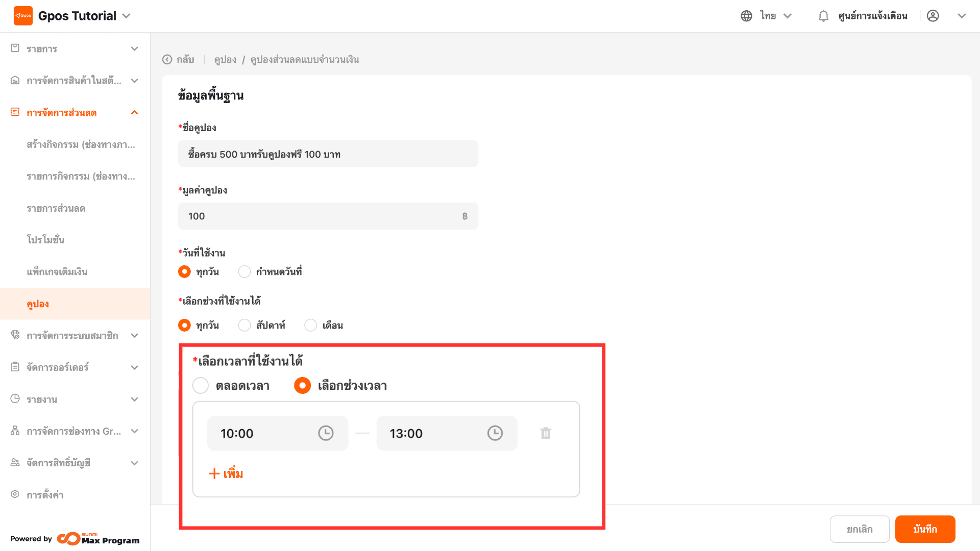Screen dimensions: 980x551
Task: Click the + เพิ่ม add time link
Action: (226, 473)
